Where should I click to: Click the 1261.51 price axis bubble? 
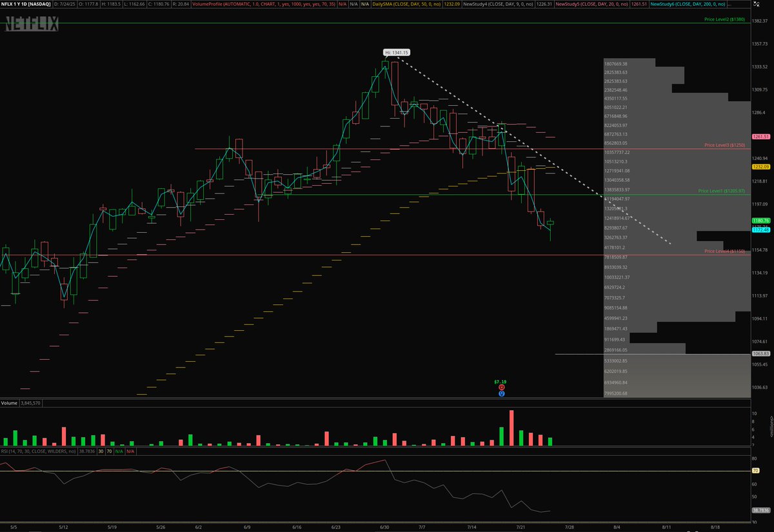(762, 137)
